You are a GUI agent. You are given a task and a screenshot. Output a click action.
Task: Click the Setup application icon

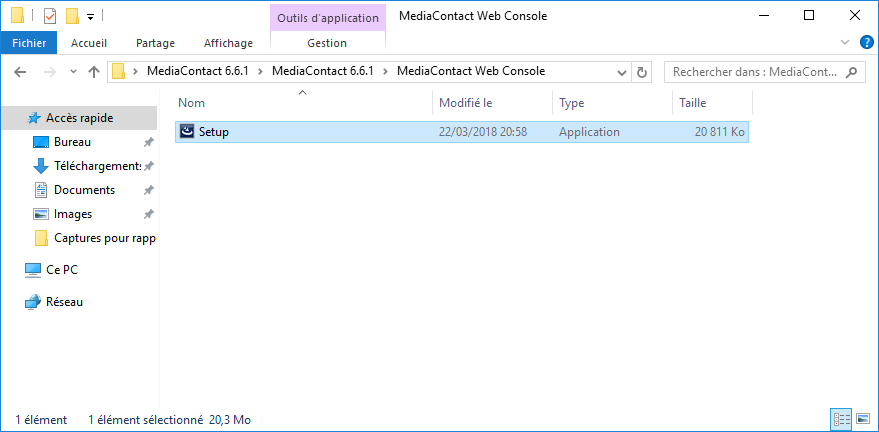tap(187, 132)
